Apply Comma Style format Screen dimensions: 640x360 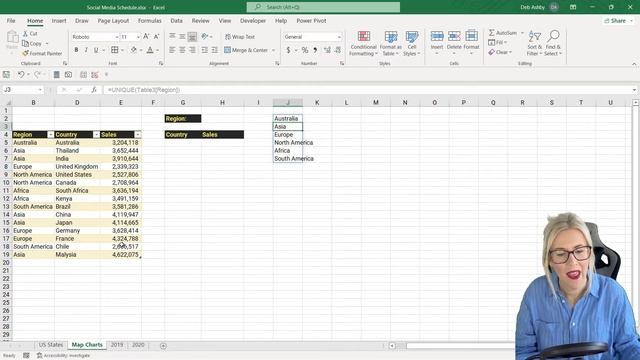[x=315, y=50]
